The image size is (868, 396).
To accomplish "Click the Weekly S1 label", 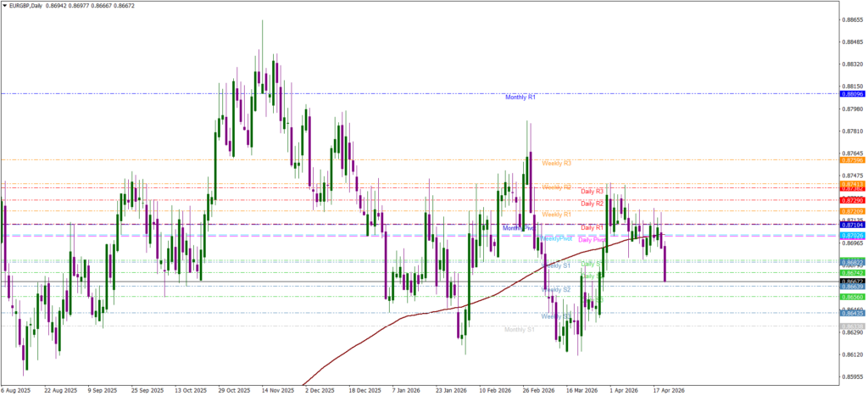I will point(555,265).
